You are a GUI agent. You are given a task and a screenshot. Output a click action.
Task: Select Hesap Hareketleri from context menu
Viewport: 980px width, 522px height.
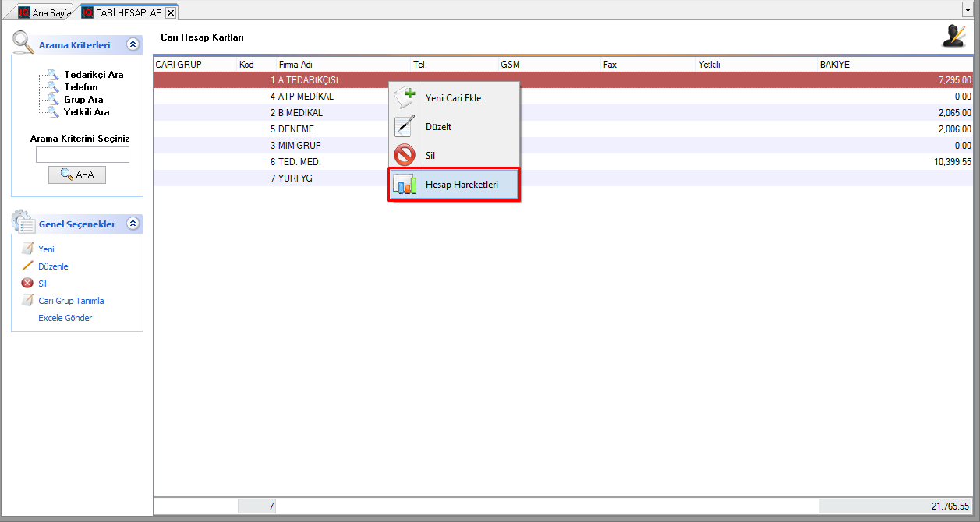pyautogui.click(x=462, y=185)
